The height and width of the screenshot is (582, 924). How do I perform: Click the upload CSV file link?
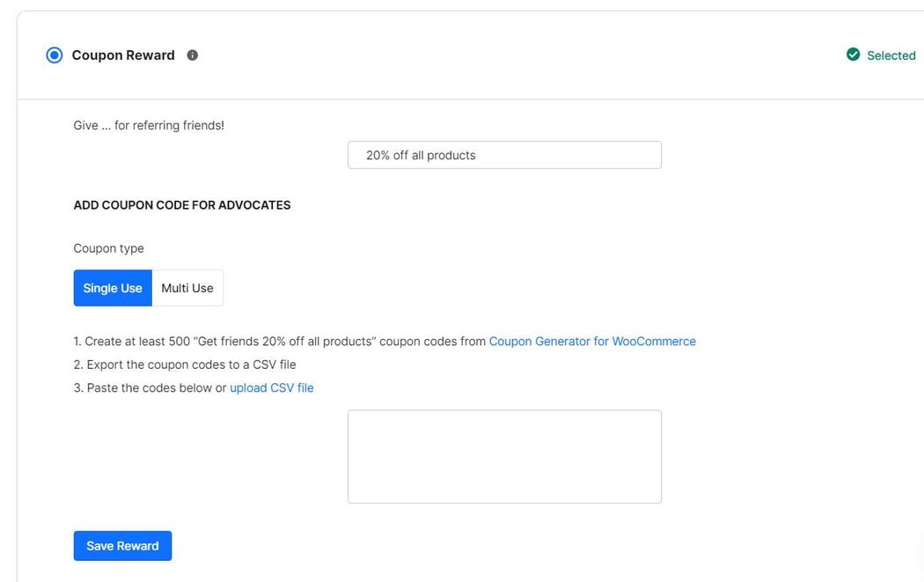coord(271,388)
